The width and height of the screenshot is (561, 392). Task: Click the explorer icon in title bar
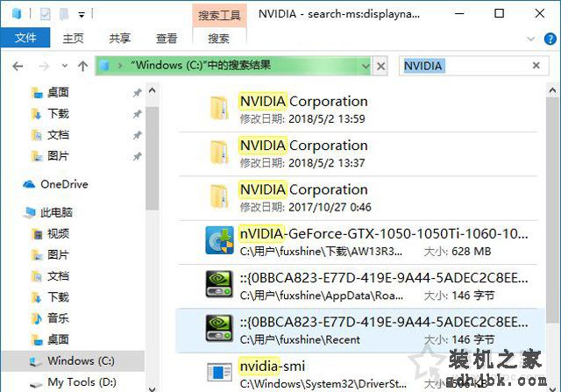pos(17,14)
